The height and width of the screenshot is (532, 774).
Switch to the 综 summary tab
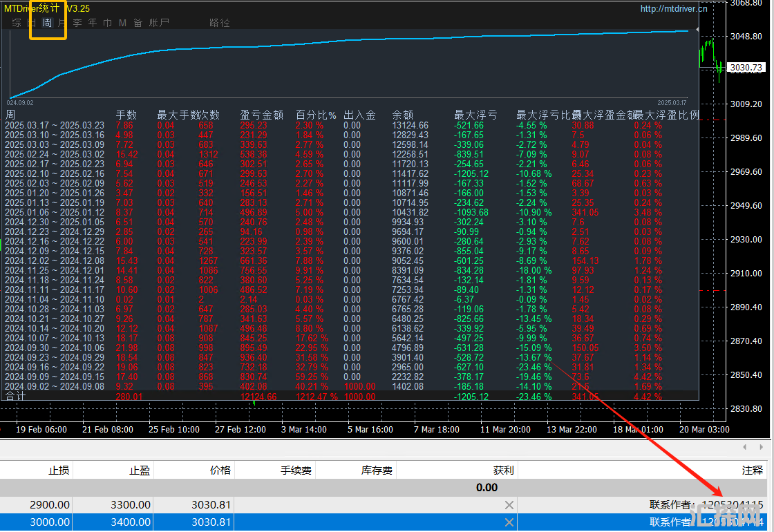(x=17, y=23)
